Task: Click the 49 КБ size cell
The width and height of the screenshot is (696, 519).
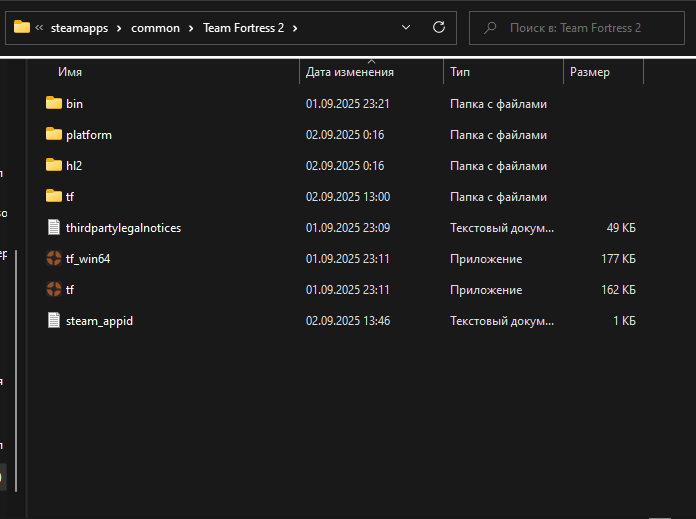Action: click(x=621, y=228)
